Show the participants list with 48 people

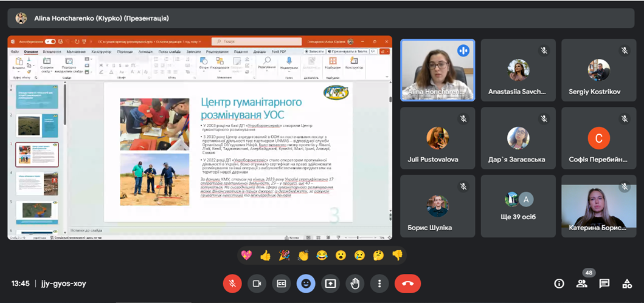click(582, 284)
